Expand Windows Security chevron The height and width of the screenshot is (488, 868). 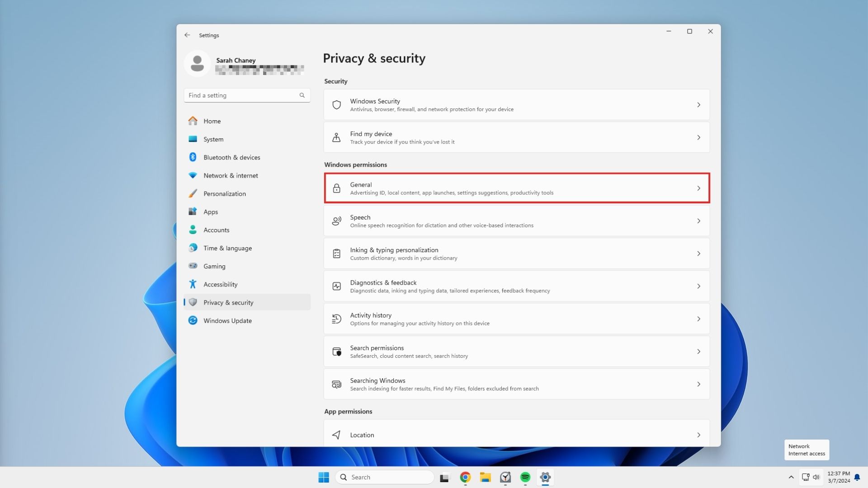(698, 105)
